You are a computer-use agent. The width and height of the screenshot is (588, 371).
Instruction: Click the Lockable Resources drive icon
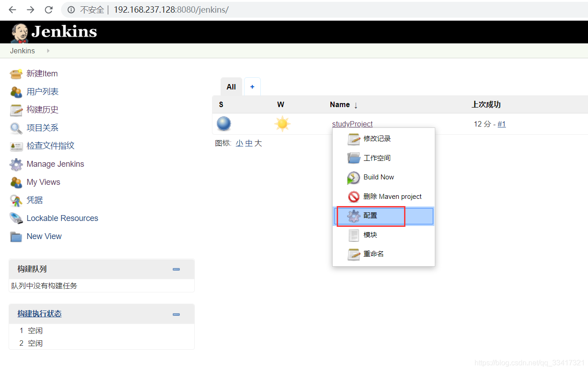click(16, 218)
